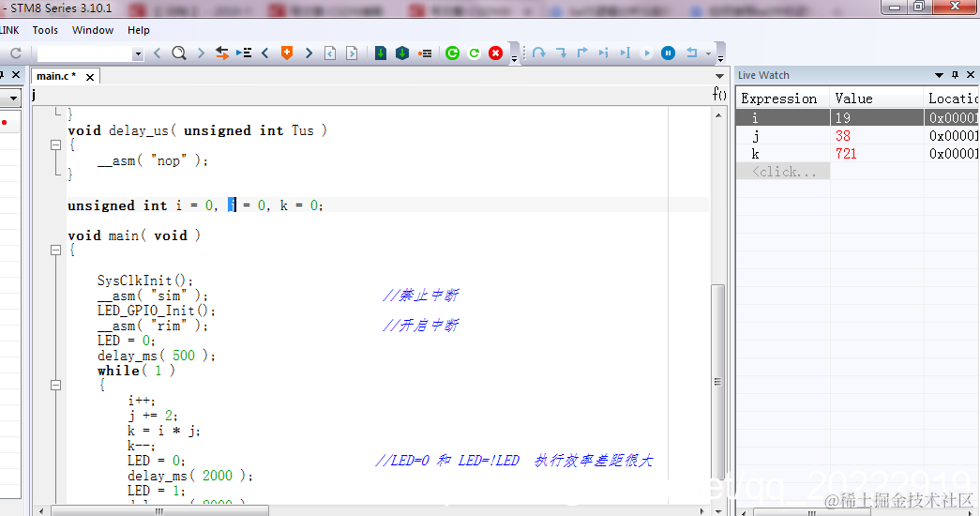Click the Next Statement debug icon
The width and height of the screenshot is (980, 516).
(603, 53)
